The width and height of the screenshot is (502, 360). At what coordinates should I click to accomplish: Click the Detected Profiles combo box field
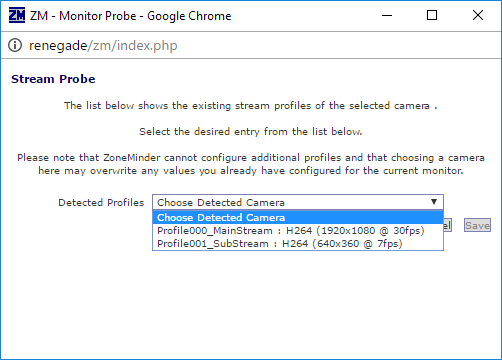click(298, 202)
